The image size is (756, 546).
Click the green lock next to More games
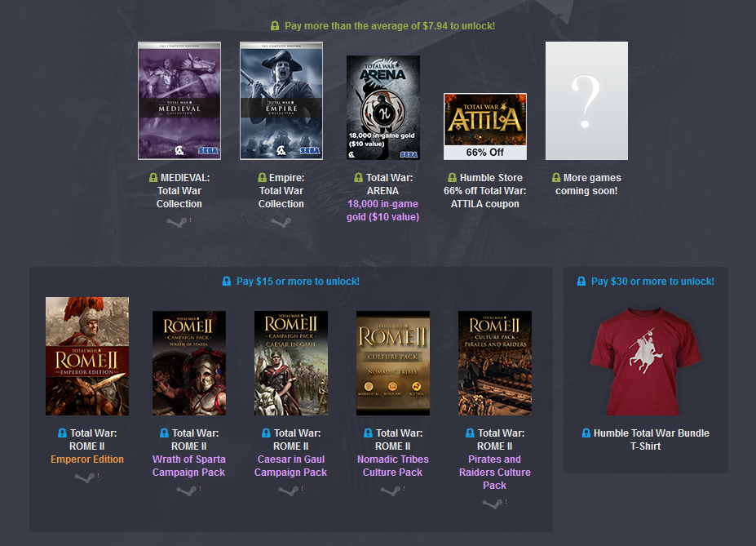click(x=556, y=177)
